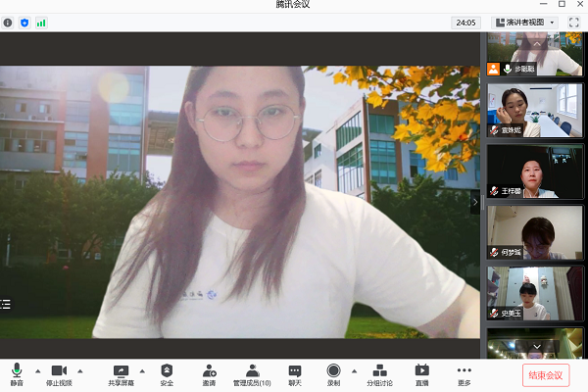This screenshot has width=588, height=392.
Task: Open the 共享屏幕 screen share icon
Action: [122, 370]
